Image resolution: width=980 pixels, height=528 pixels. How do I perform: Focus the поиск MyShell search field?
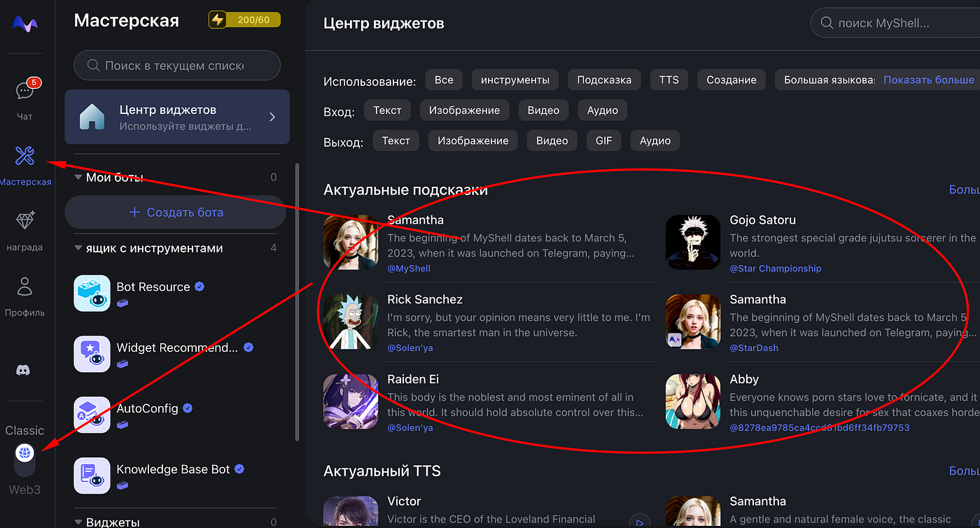pyautogui.click(x=895, y=23)
